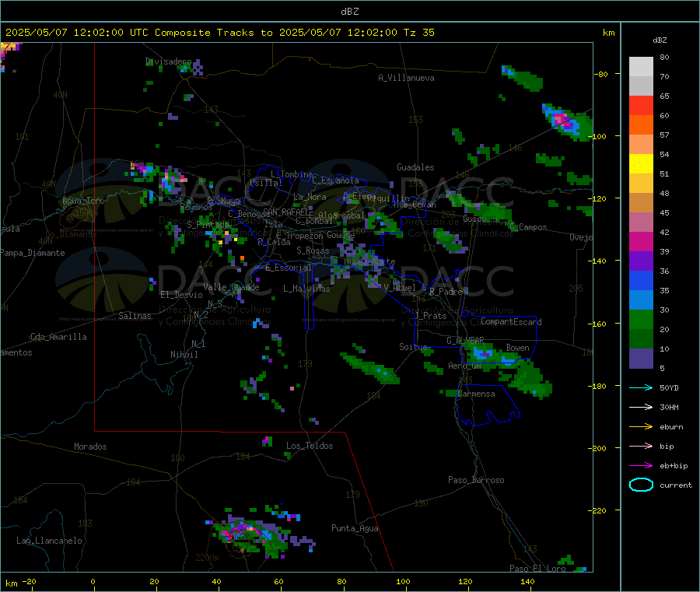Click the Guadales location label
Screen dimensions: 700x592
tap(415, 167)
